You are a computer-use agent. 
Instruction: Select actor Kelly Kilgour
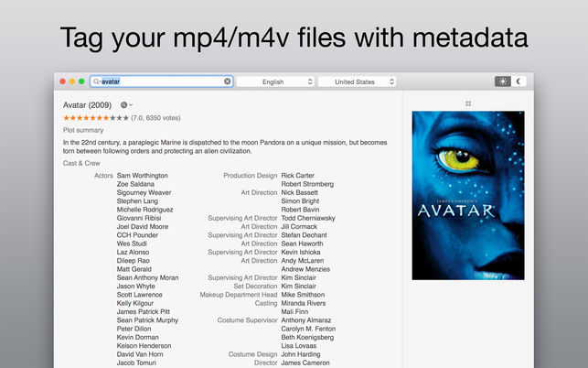coord(135,303)
